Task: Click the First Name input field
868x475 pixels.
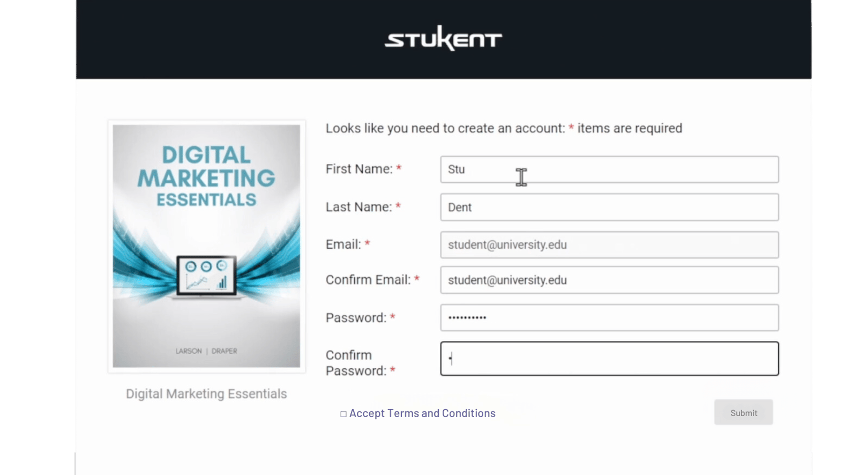Action: pos(609,169)
